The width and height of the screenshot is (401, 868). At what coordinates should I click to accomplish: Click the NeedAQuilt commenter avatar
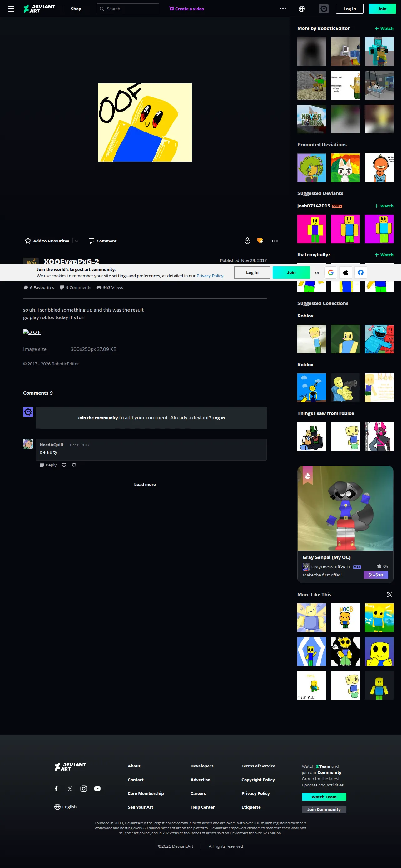[28, 444]
